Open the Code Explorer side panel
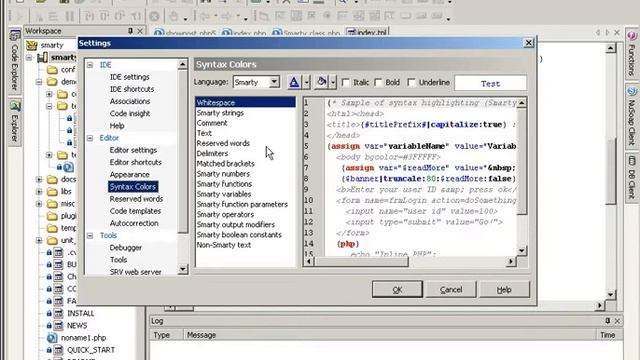The width and height of the screenshot is (640, 360). [x=15, y=61]
